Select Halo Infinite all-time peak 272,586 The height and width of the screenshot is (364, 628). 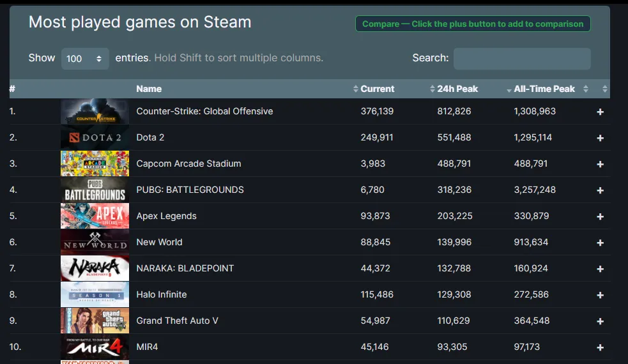pos(531,294)
